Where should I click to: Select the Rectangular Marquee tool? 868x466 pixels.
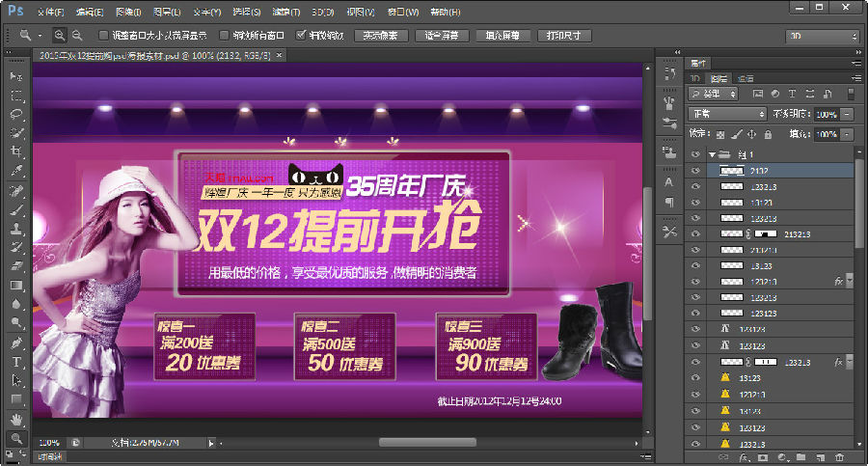pos(16,96)
